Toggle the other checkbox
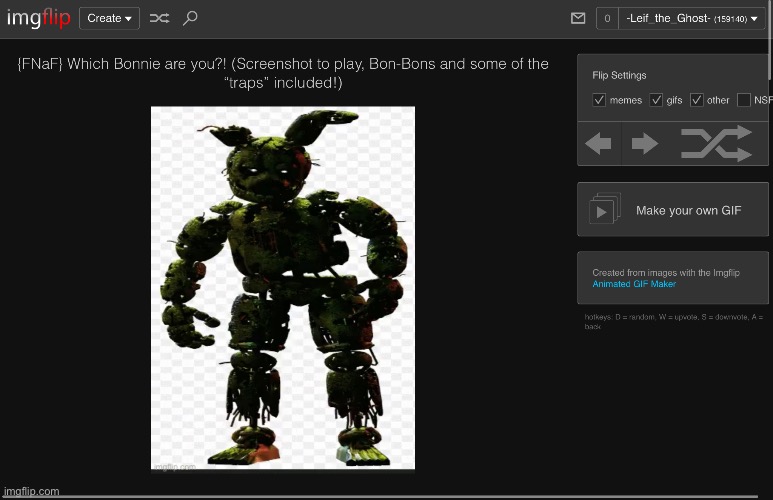This screenshot has height=500, width=773. pyautogui.click(x=697, y=100)
